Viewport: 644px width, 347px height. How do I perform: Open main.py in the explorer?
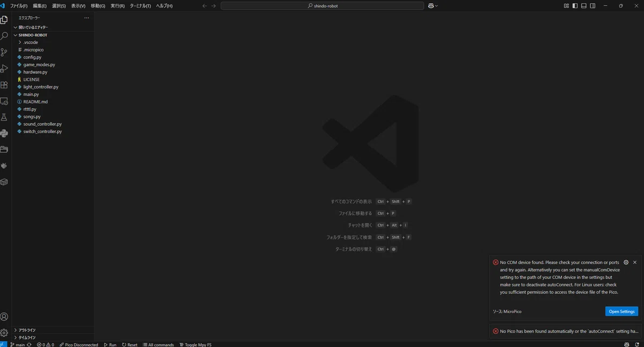tap(31, 94)
